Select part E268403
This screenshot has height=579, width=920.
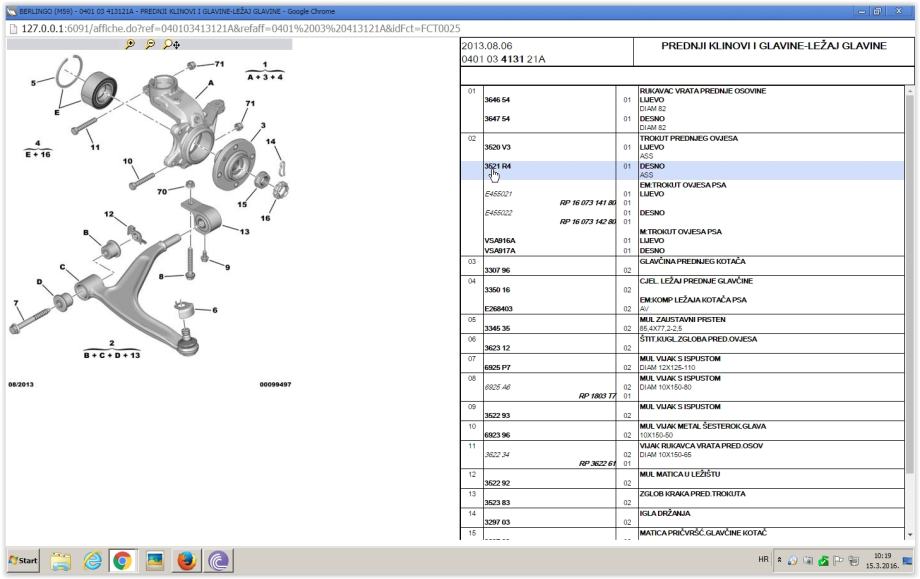pyautogui.click(x=498, y=309)
